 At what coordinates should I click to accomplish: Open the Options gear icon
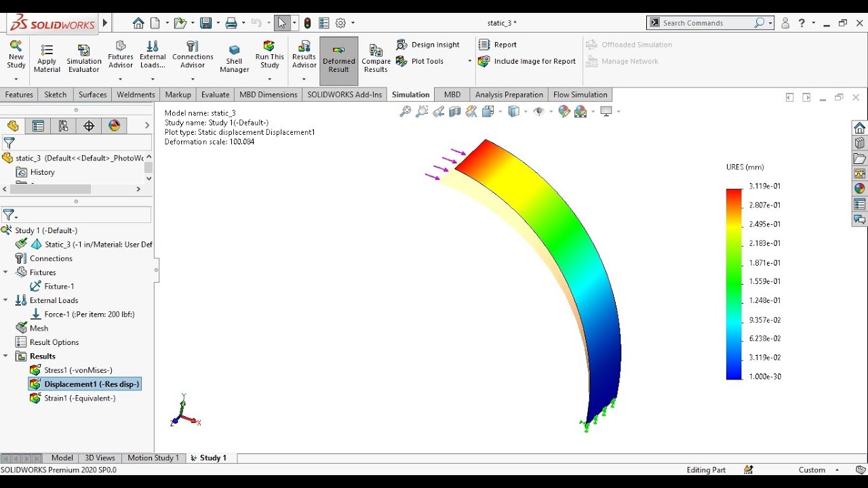click(x=340, y=23)
